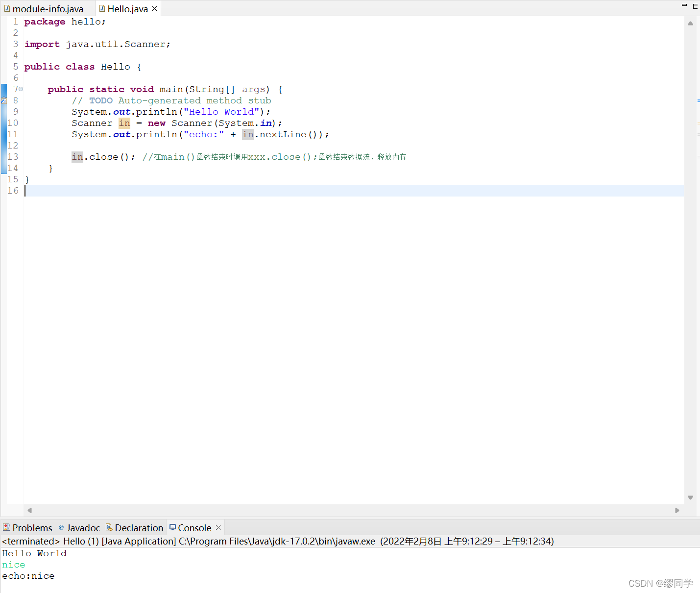Click console output "Hello World" line
700x593 pixels.
(34, 553)
